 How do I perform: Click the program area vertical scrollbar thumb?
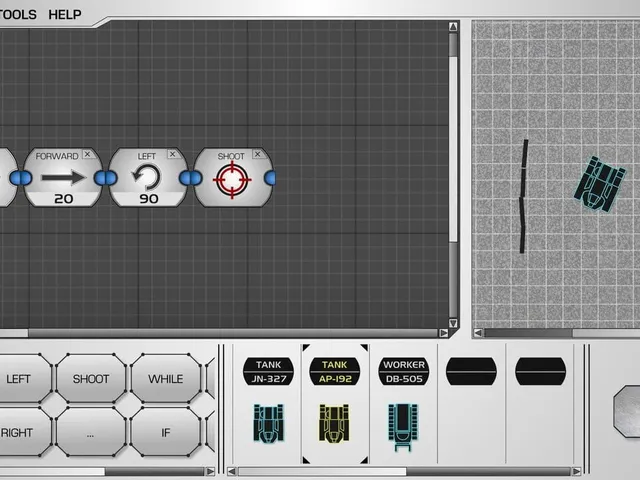[x=453, y=149]
